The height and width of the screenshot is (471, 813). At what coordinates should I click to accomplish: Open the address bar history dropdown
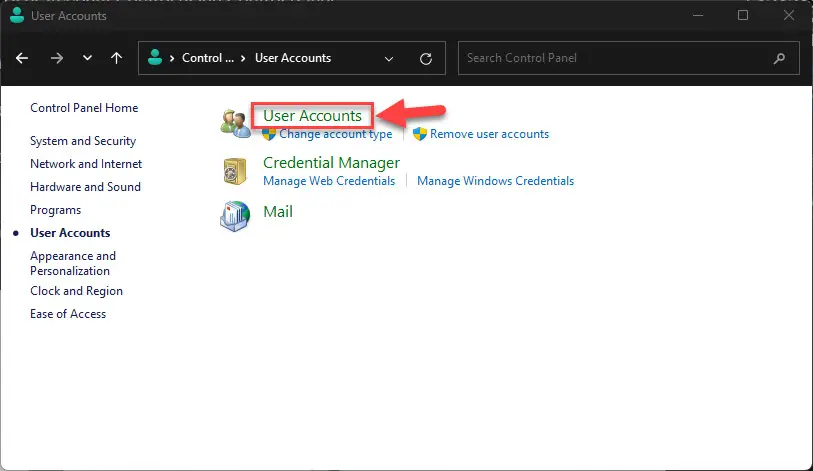[x=389, y=59]
